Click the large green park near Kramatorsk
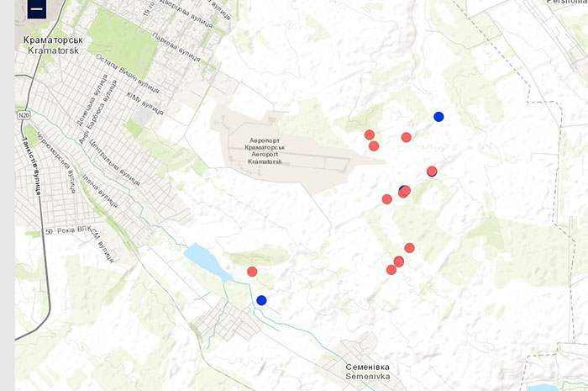The image size is (588, 391). point(122,40)
